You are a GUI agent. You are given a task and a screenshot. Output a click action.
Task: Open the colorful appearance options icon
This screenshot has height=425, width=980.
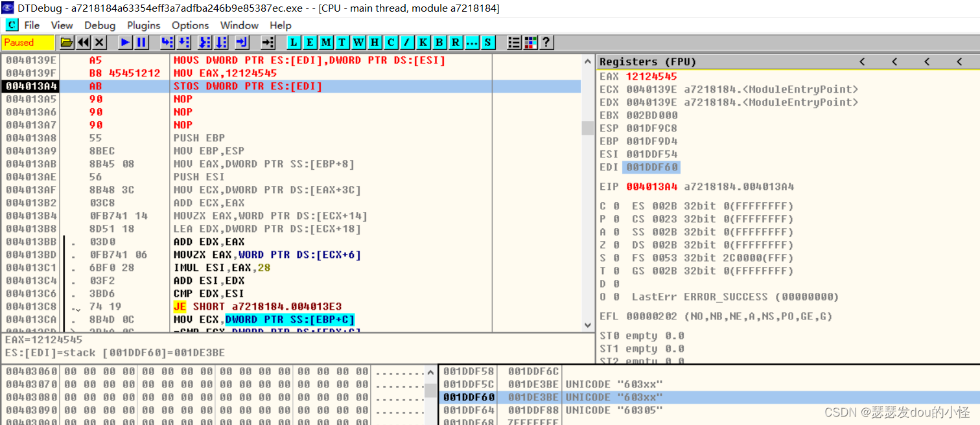point(530,43)
